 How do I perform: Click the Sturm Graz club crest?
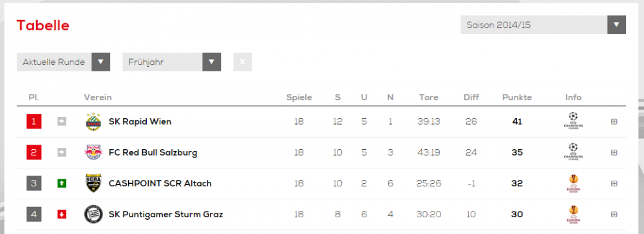click(x=93, y=214)
